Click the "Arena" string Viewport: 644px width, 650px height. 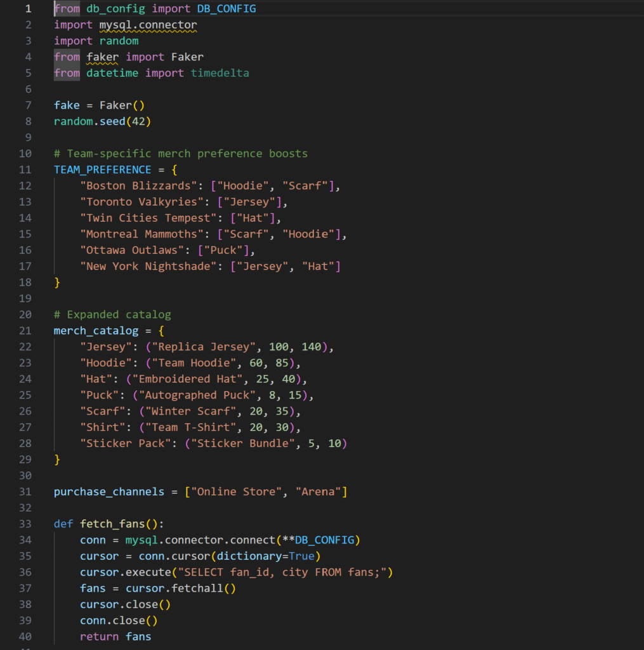(x=318, y=492)
